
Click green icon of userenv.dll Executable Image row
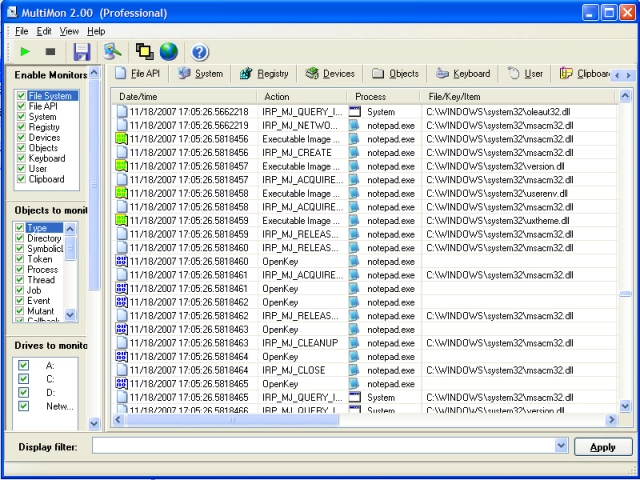[122, 193]
